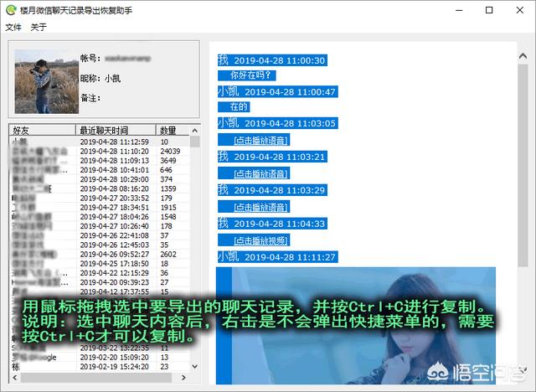Select row dated 2019-04-26 09:52:27
The image size is (536, 392).
[x=99, y=255]
